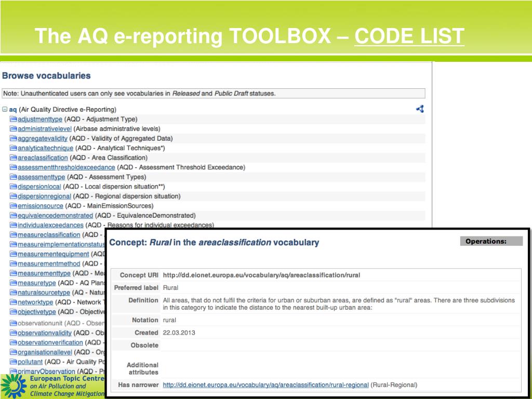Open the measurementtype vocabulary link
Image resolution: width=532 pixels, height=399 pixels.
click(44, 273)
